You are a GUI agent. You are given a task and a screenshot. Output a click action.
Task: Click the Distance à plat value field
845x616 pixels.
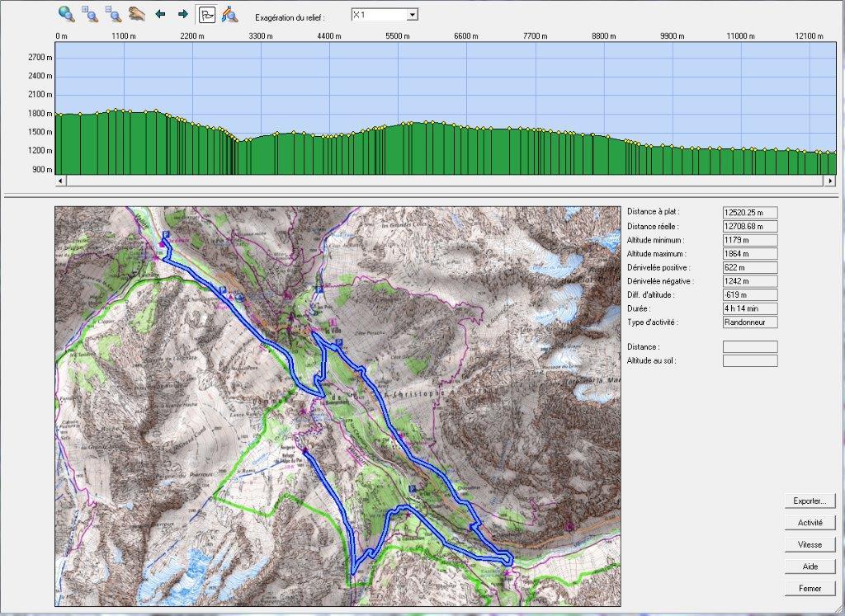[x=749, y=213]
